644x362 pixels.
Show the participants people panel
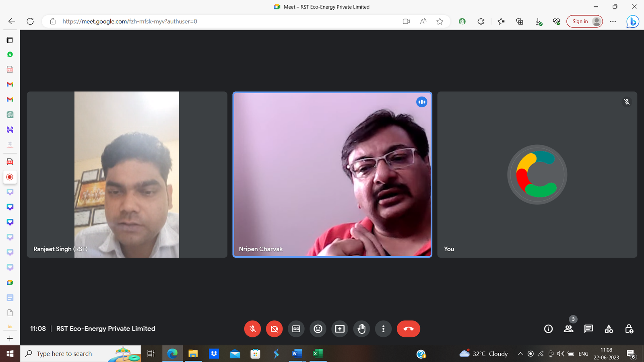568,329
